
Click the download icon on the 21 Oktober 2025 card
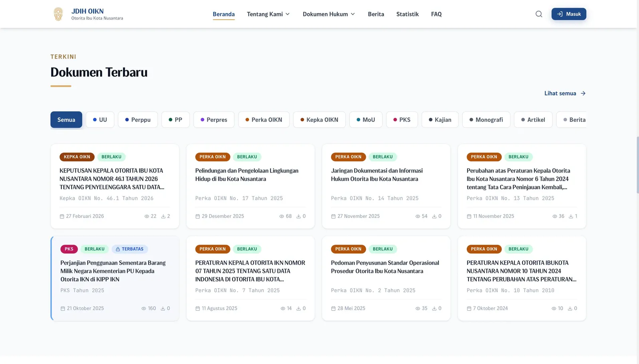point(163,309)
